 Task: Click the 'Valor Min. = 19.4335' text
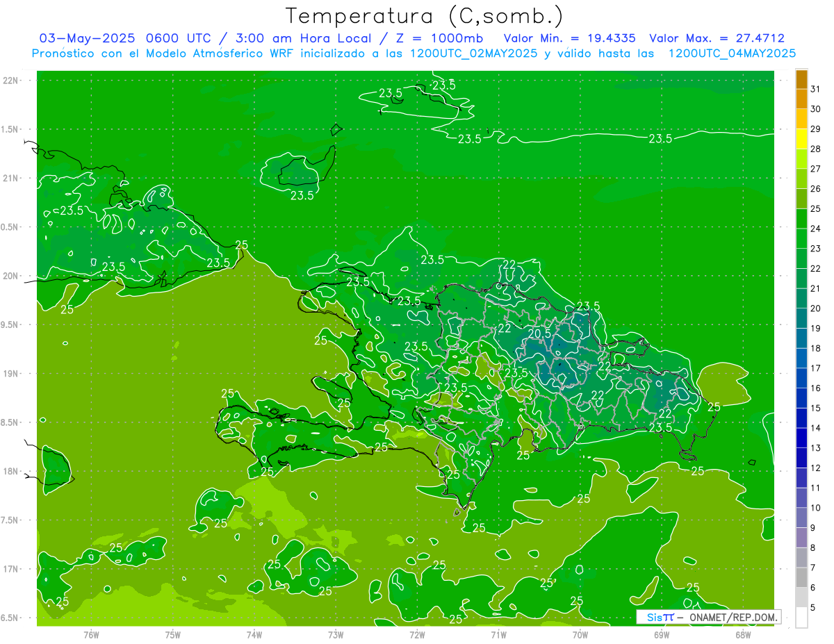pos(569,38)
